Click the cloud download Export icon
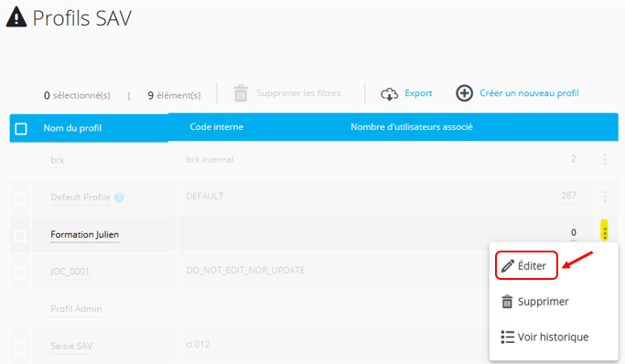Viewport: 625px width, 364px height. 390,94
